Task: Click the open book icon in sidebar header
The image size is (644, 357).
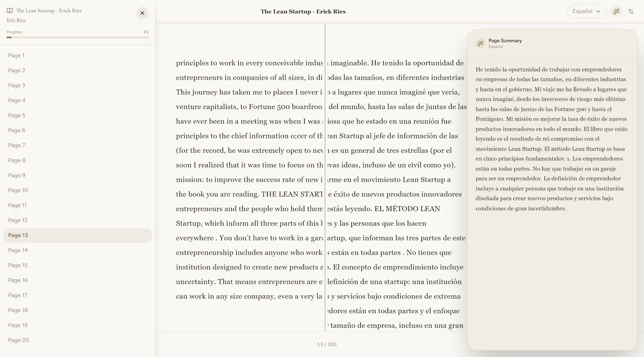Action: coord(10,11)
